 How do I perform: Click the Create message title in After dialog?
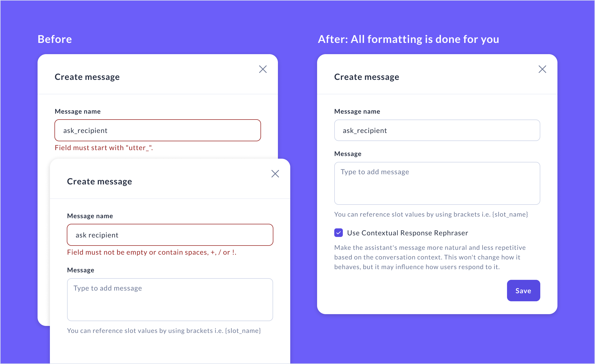pos(366,77)
